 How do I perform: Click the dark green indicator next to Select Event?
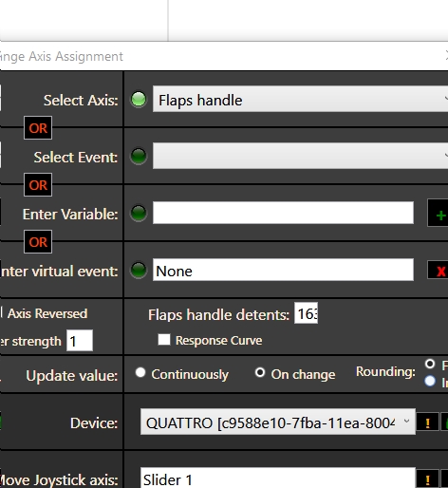point(139,156)
